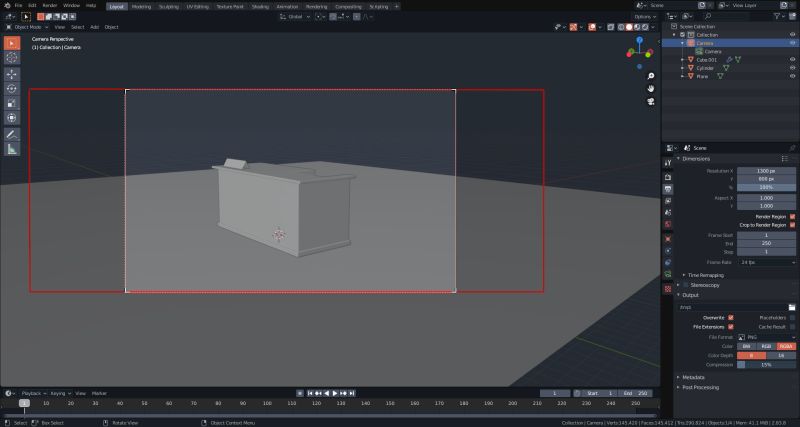This screenshot has height=427, width=800.
Task: Uncheck the Render Region checkbox
Action: coord(792,216)
